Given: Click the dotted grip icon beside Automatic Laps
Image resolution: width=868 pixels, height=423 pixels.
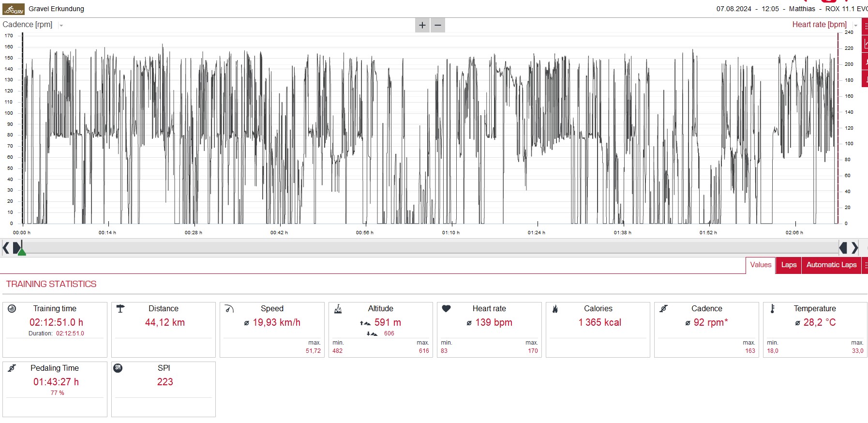Looking at the screenshot, I should (x=865, y=265).
